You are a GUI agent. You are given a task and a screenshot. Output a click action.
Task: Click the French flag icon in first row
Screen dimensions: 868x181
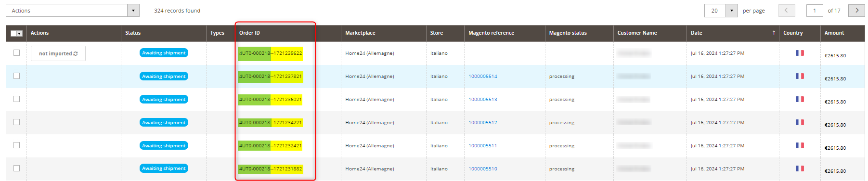(x=800, y=53)
